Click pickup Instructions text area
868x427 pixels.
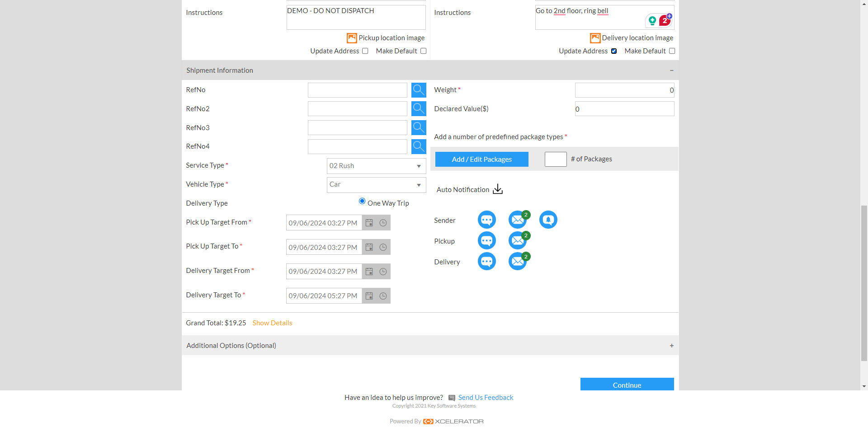356,17
